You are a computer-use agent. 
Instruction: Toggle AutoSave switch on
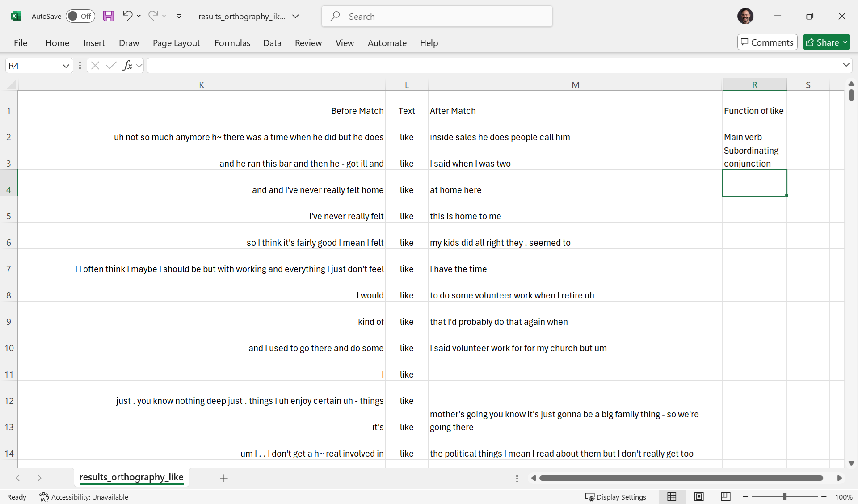[80, 17]
